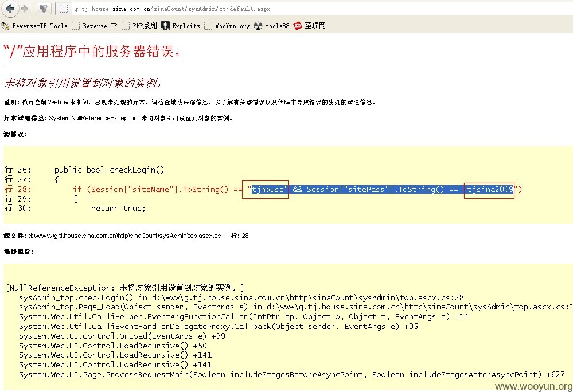Click the page icon in the address bar
Viewport: 573px width, 392px height.
(64, 9)
